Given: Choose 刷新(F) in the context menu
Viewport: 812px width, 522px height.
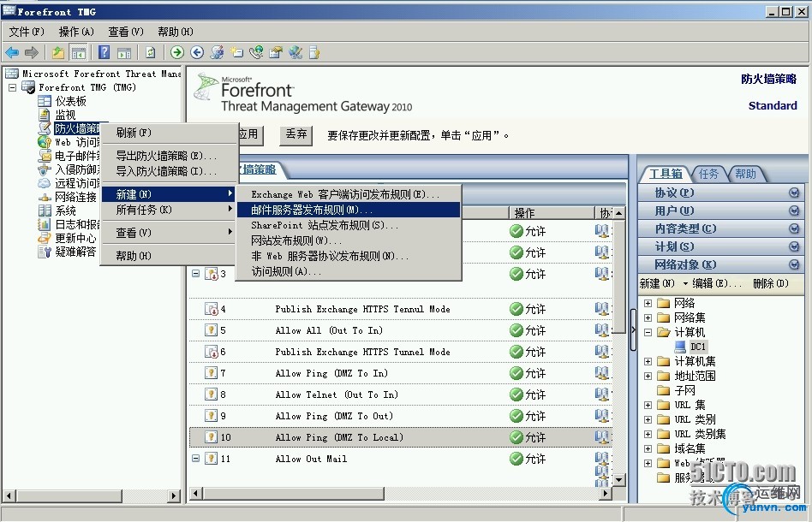Looking at the screenshot, I should [170, 133].
